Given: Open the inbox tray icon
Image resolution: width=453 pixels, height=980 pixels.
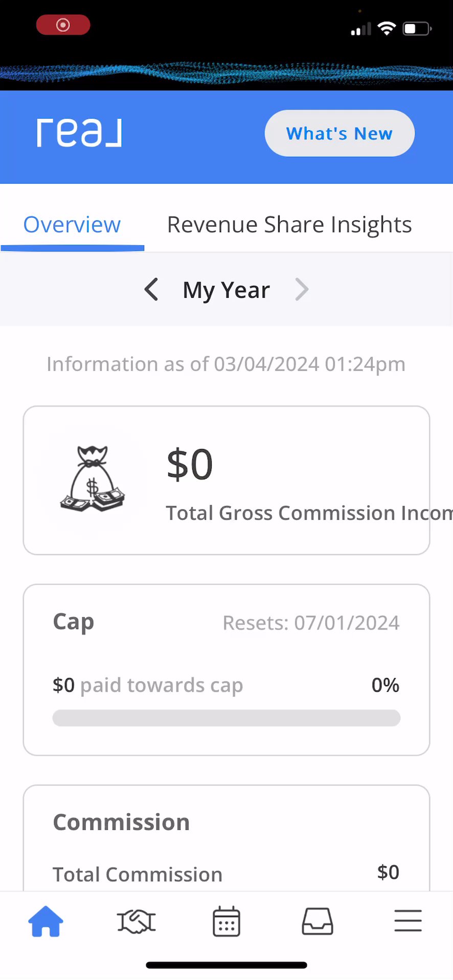Looking at the screenshot, I should [317, 921].
